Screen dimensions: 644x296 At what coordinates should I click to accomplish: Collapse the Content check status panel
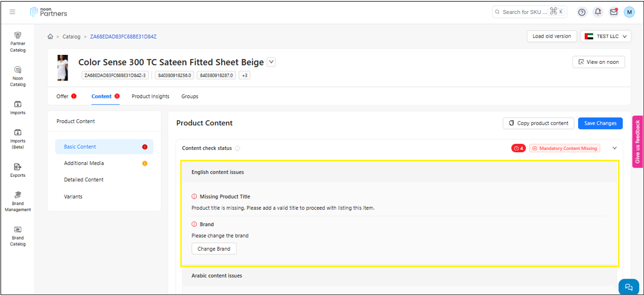tap(614, 148)
